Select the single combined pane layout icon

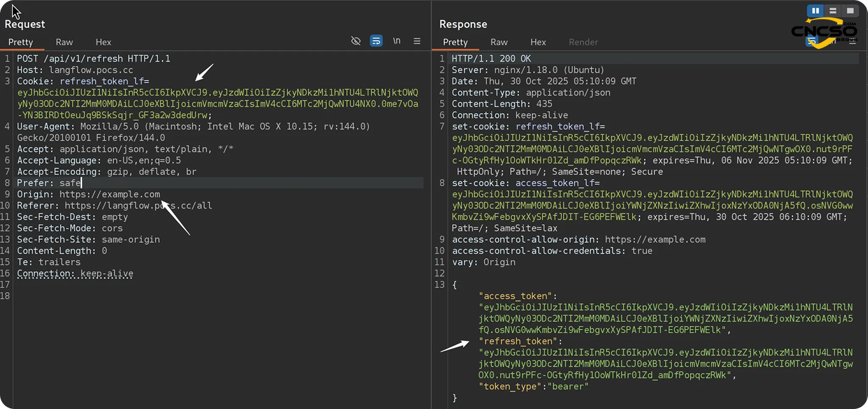tap(850, 10)
